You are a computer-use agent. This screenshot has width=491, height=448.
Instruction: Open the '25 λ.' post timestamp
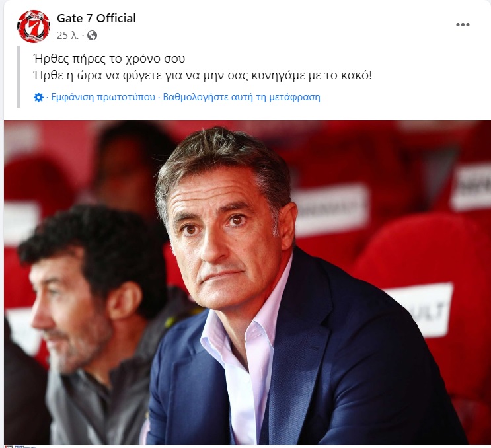(x=67, y=36)
